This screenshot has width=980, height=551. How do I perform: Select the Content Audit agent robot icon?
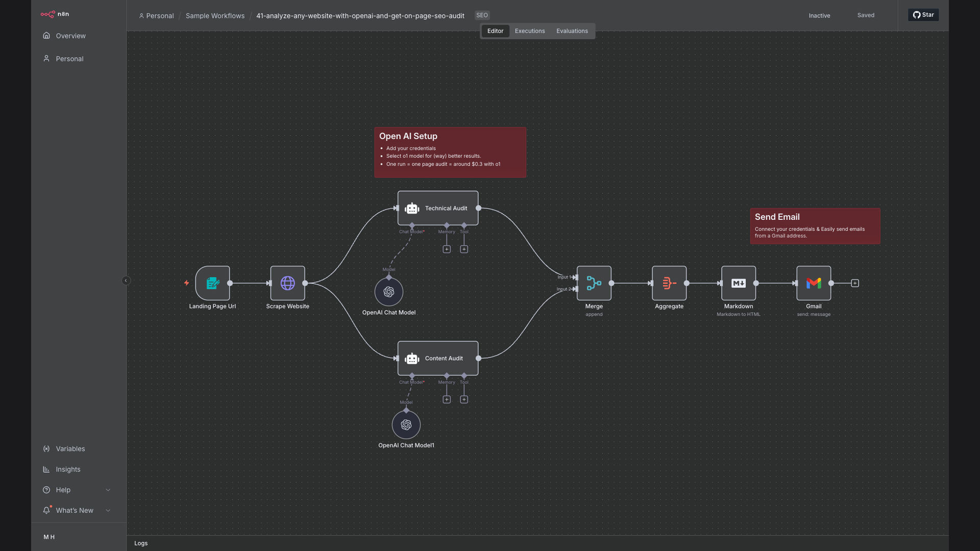(412, 359)
